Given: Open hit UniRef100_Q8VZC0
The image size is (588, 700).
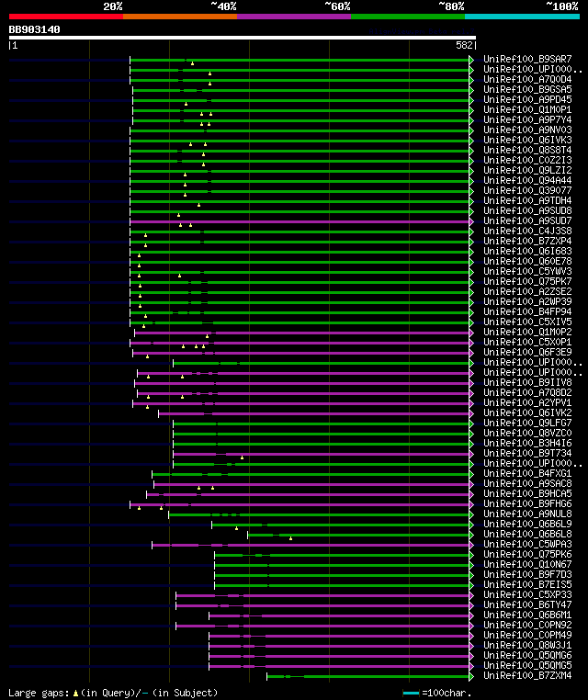Looking at the screenshot, I should [527, 433].
